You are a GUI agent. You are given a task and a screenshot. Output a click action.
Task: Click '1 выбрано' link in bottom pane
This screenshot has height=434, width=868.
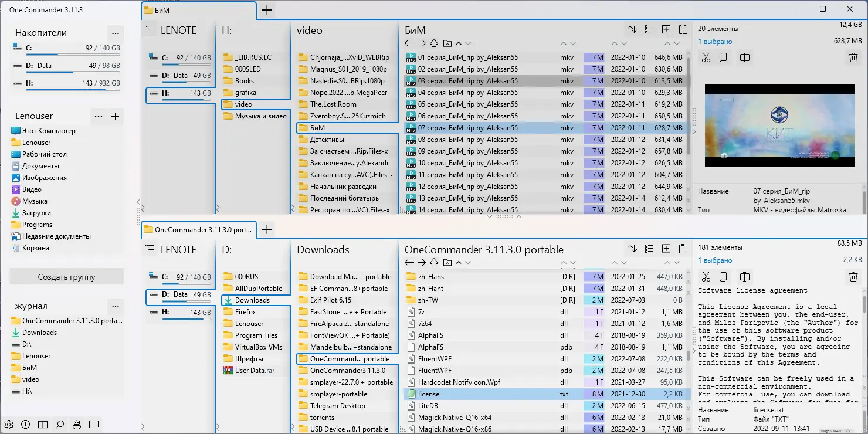(x=715, y=260)
